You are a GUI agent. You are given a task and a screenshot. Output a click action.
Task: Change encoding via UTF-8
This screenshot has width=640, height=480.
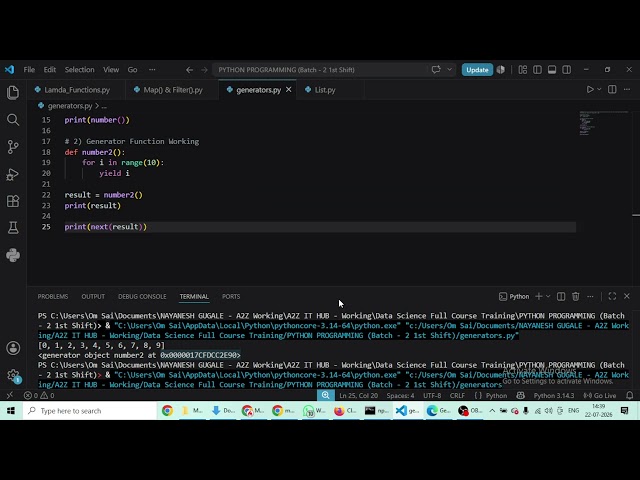(432, 396)
